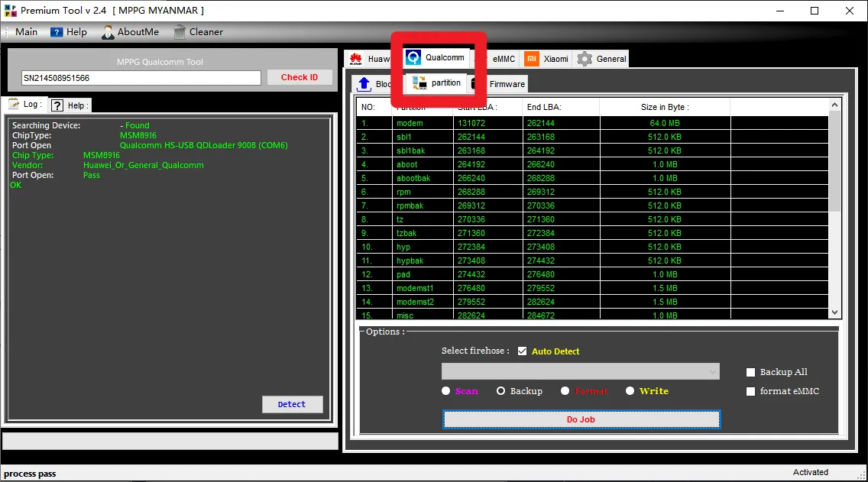The image size is (868, 482).
Task: Click the Qualcomm Q logo icon
Action: click(x=413, y=57)
